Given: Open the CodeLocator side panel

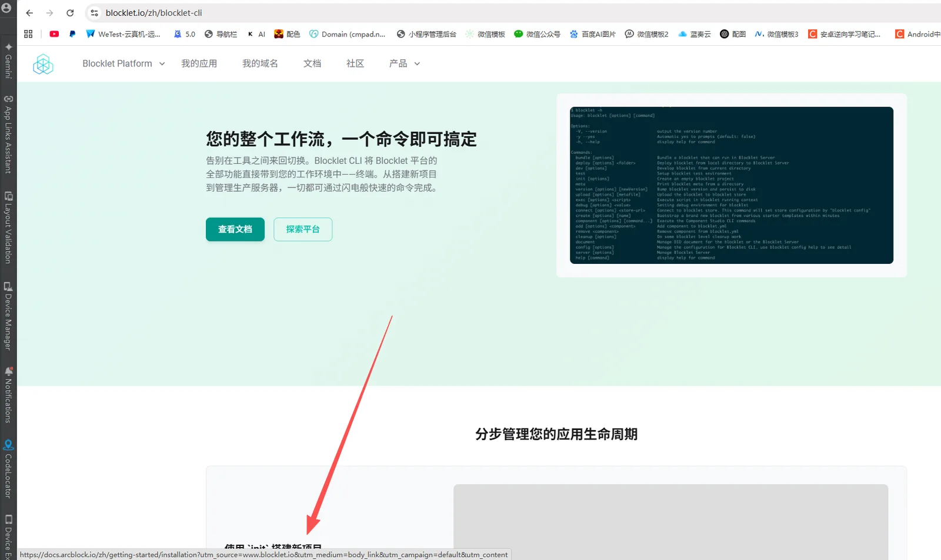Looking at the screenshot, I should click(x=8, y=469).
